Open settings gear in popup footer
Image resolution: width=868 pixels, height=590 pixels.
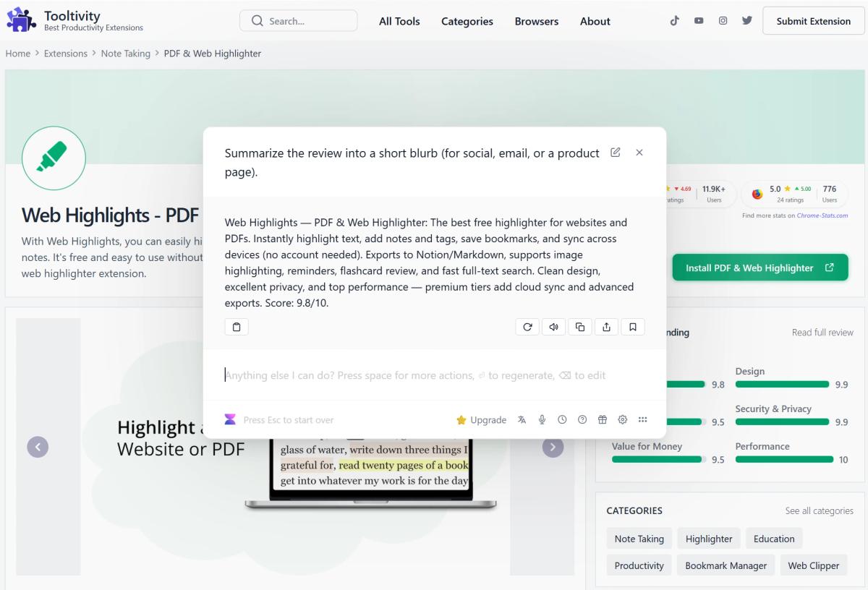(x=622, y=419)
